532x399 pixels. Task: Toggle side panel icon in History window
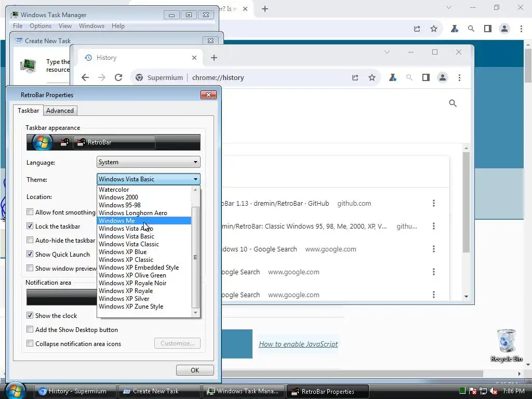(x=426, y=78)
